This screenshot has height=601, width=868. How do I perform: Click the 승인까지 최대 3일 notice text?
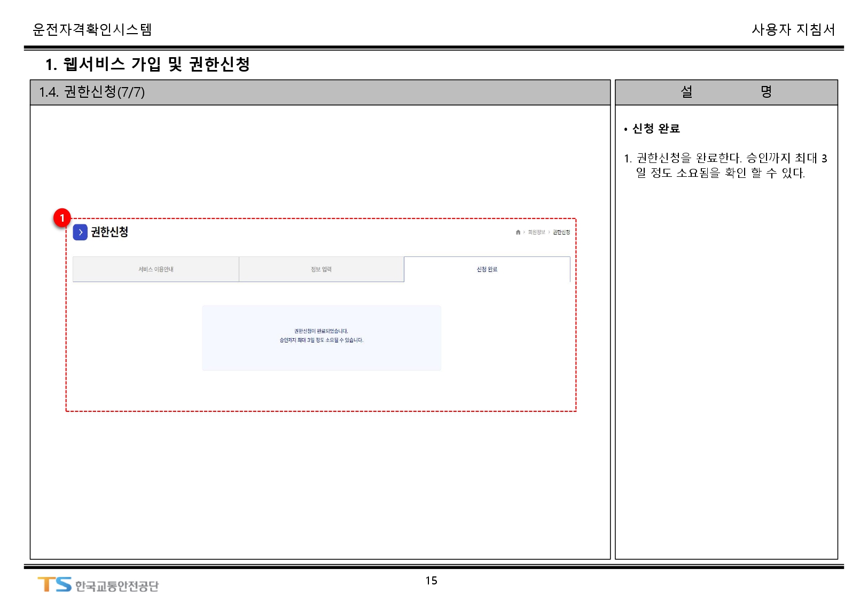[x=321, y=340]
